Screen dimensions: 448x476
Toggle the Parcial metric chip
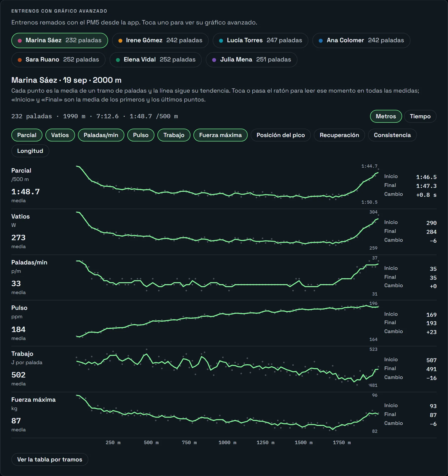click(27, 135)
